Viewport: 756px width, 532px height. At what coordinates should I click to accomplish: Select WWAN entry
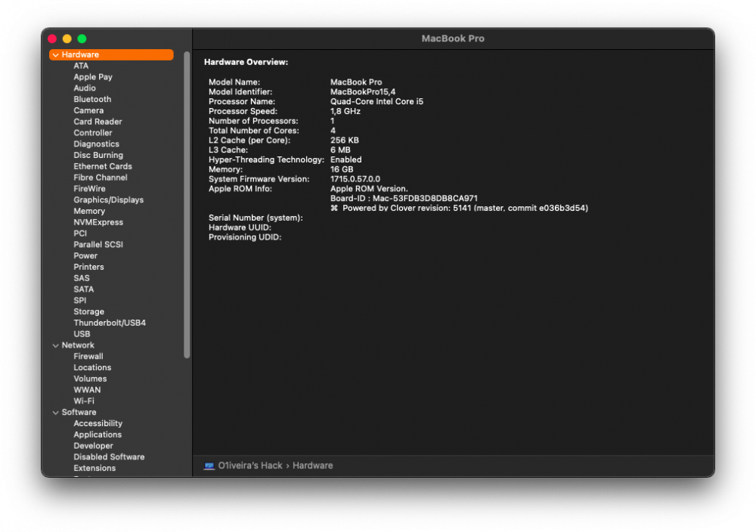(87, 390)
